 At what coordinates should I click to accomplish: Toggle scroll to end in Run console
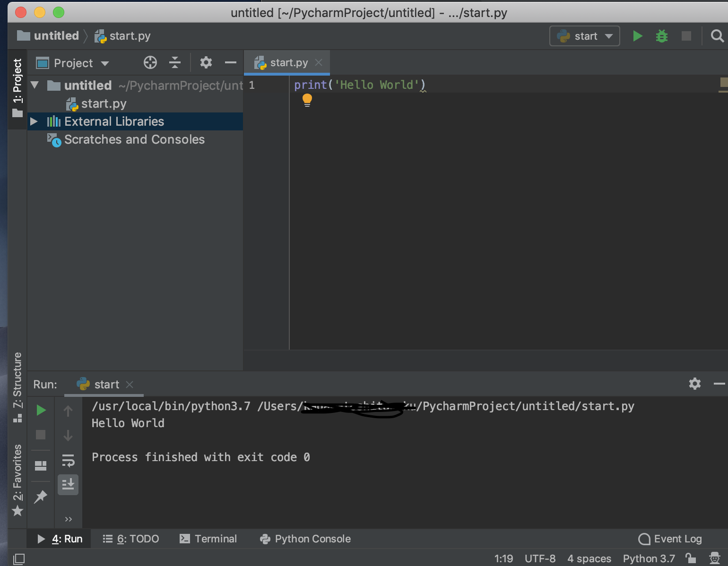(x=68, y=485)
